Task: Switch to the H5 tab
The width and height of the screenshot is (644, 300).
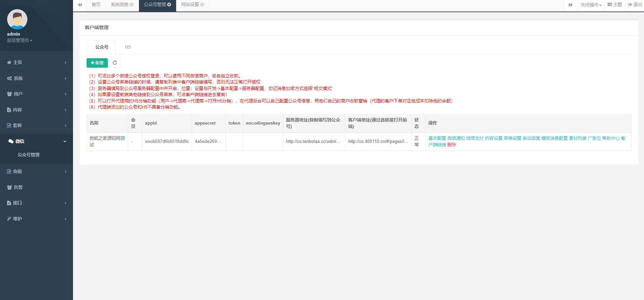Action: coord(128,47)
